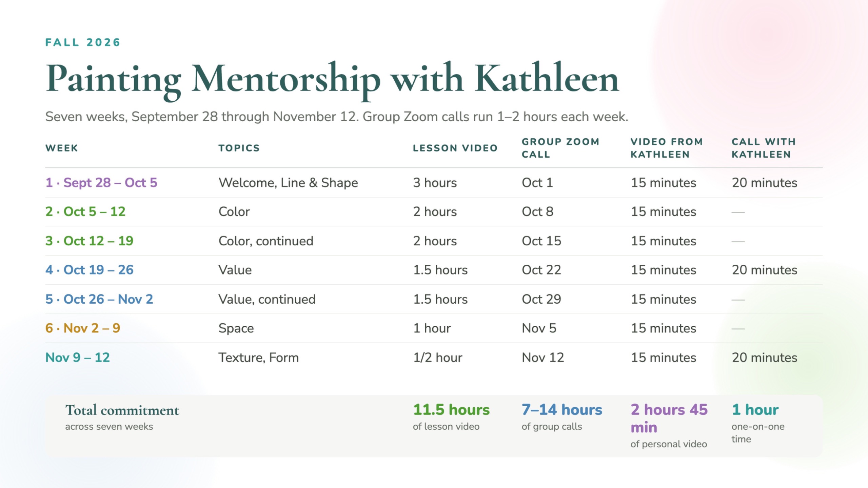Select week 4 Oct 19 – 26
Viewport: 868px width, 488px height.
click(90, 270)
